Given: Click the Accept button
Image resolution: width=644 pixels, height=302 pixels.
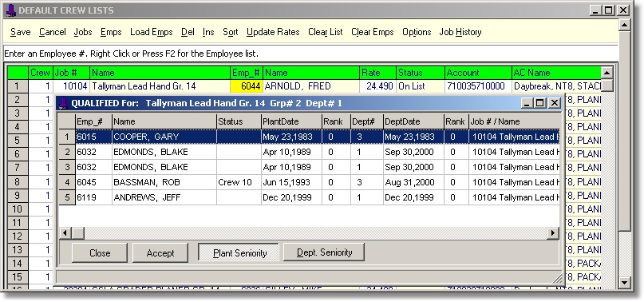Looking at the screenshot, I should click(x=160, y=252).
